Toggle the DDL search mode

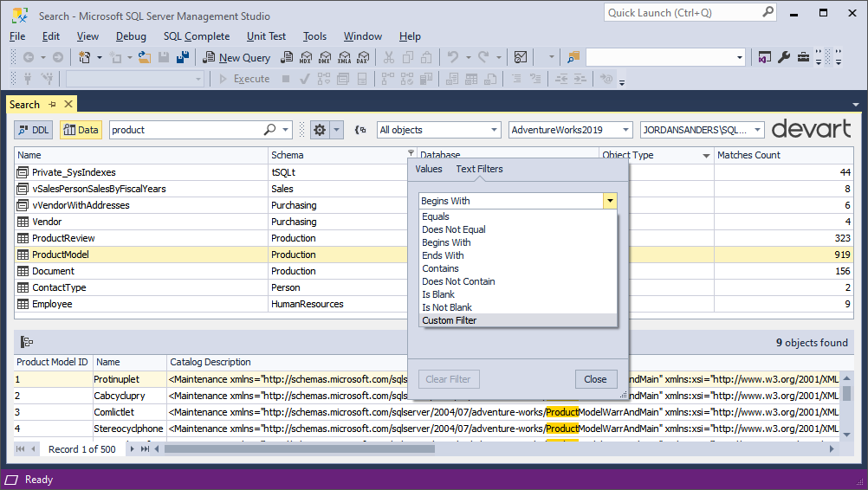click(x=34, y=130)
